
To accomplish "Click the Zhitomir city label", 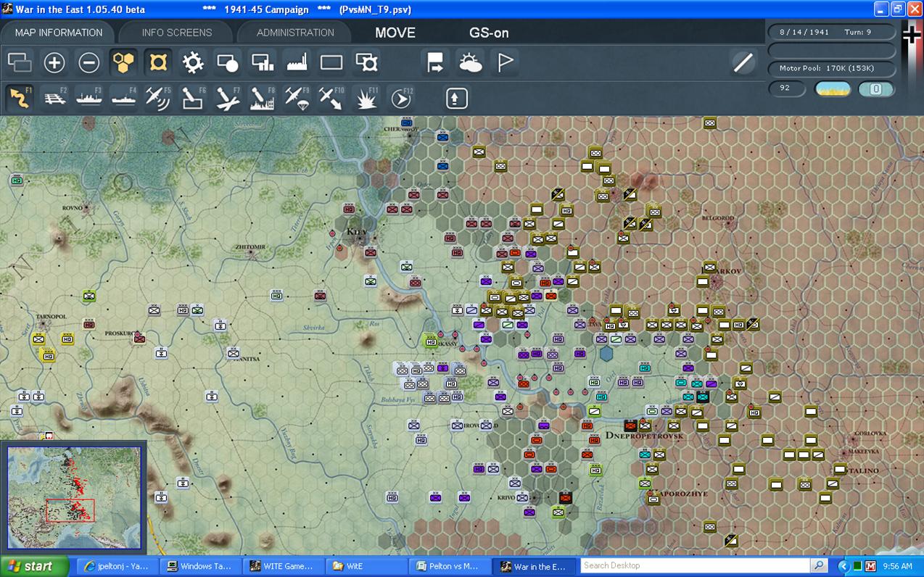I will tap(250, 247).
